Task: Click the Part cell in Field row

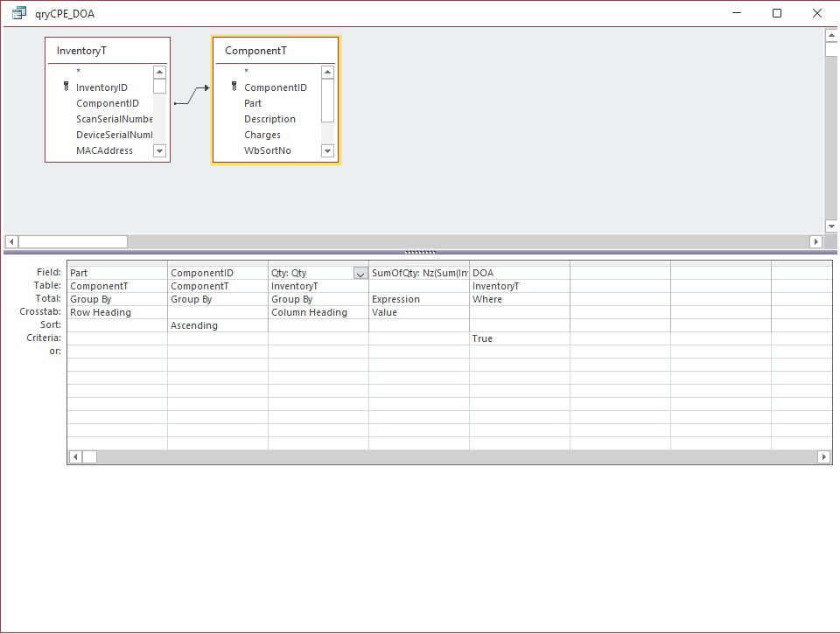Action: click(117, 273)
